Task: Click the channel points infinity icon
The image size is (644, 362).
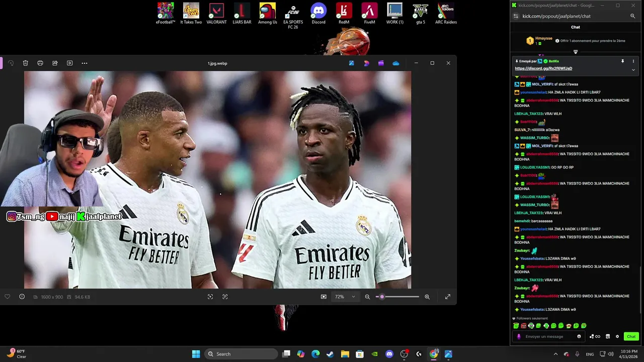Action: pos(598,336)
